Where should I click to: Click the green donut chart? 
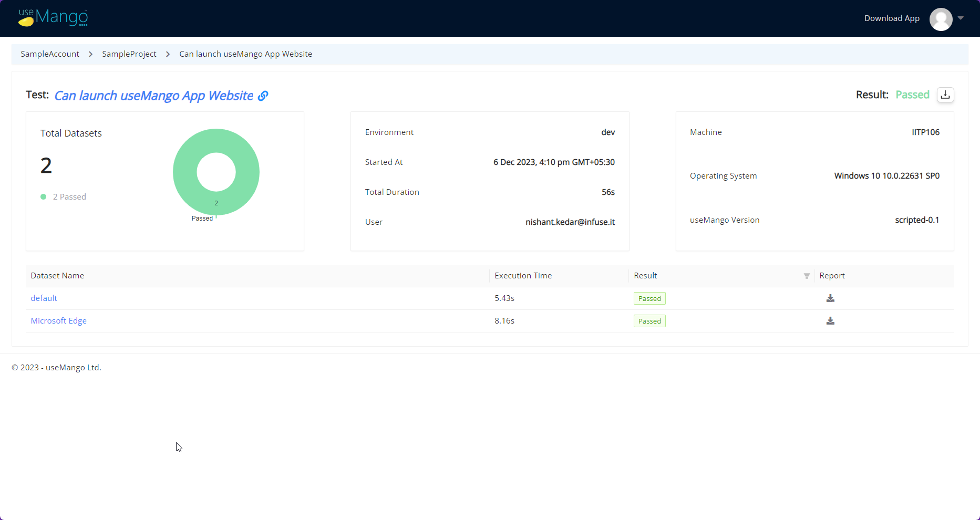pos(216,172)
